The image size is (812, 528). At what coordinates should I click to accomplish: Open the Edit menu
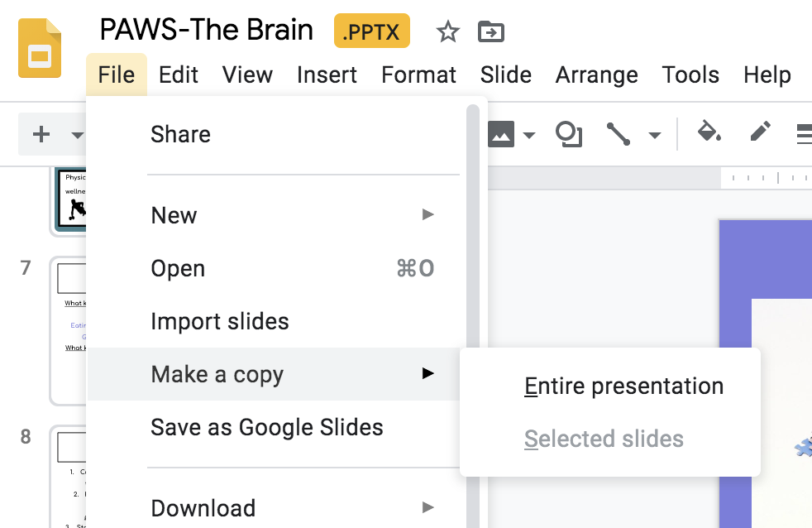pos(179,74)
